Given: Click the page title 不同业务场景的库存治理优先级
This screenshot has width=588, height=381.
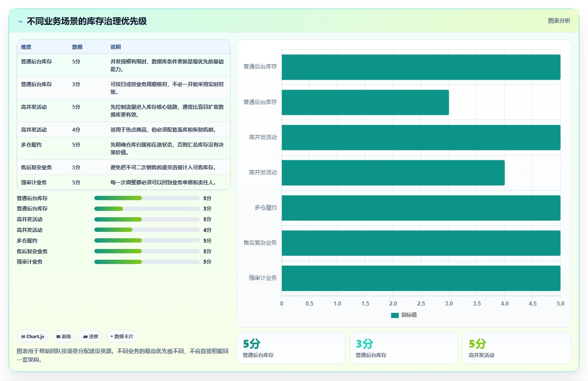Looking at the screenshot, I should point(87,21).
